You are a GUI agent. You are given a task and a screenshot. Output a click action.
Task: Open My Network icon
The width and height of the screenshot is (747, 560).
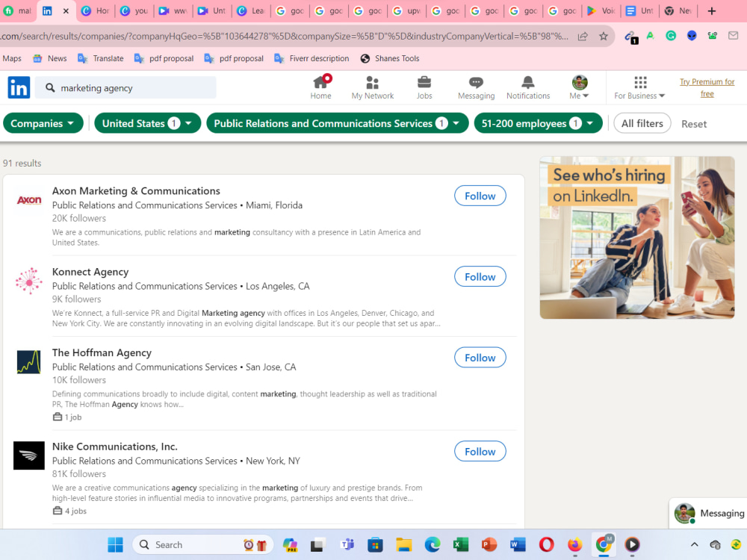(372, 82)
